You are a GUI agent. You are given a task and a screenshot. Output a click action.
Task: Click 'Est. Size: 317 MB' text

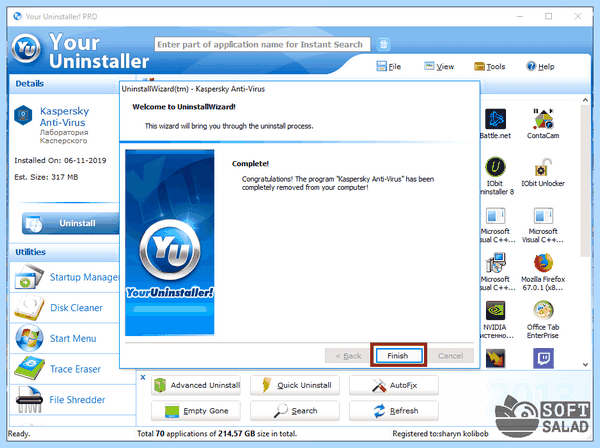click(46, 177)
